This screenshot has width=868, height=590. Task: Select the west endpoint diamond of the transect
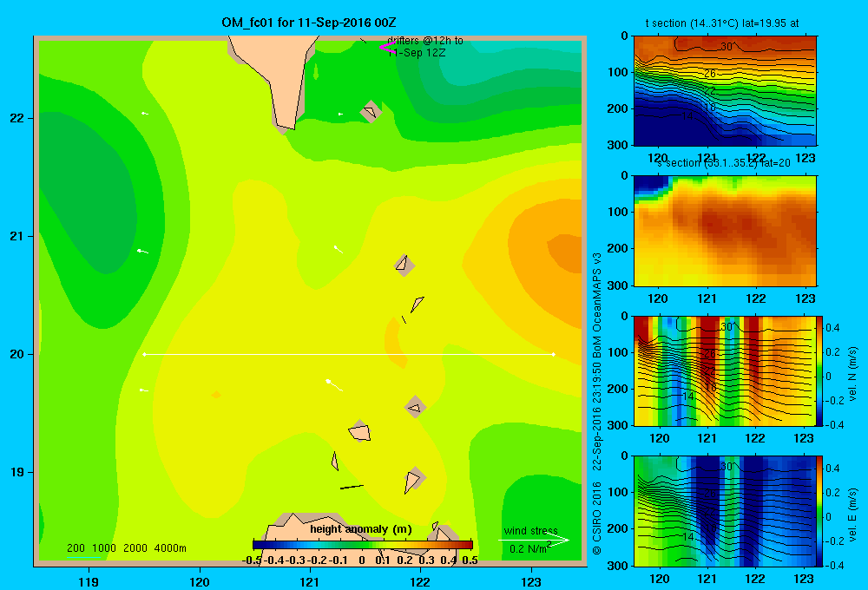point(144,354)
